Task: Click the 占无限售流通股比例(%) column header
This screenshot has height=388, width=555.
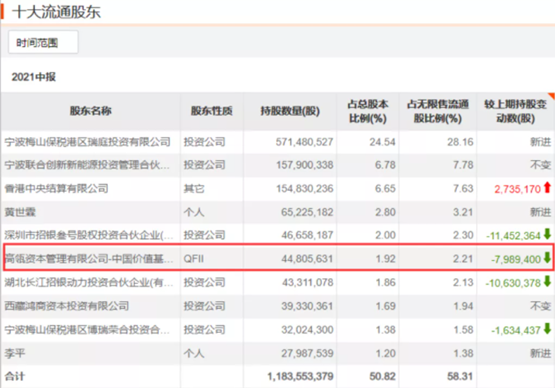Action: (438, 111)
